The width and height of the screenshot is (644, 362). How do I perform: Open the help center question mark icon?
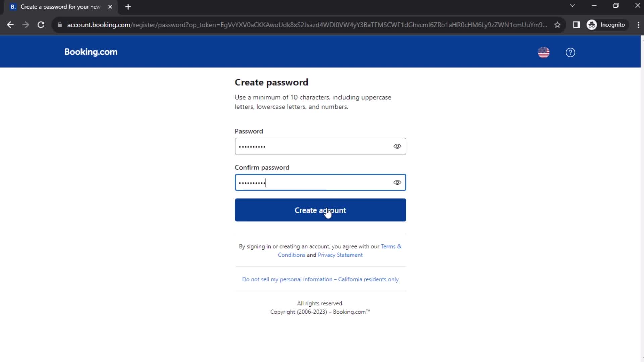570,52
